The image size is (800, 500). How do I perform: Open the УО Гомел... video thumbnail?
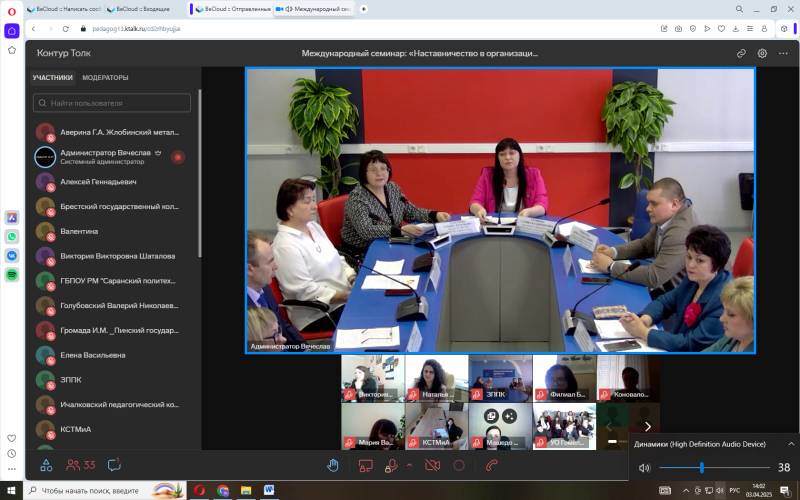tap(564, 426)
